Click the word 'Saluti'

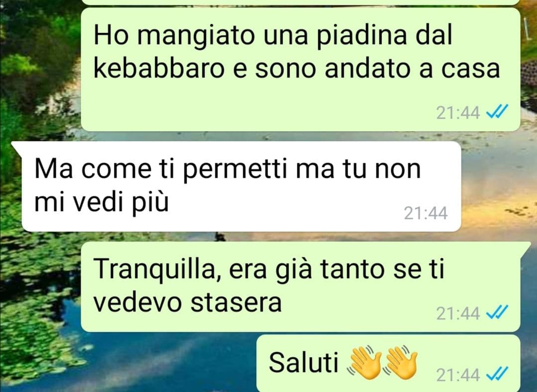coord(304,362)
